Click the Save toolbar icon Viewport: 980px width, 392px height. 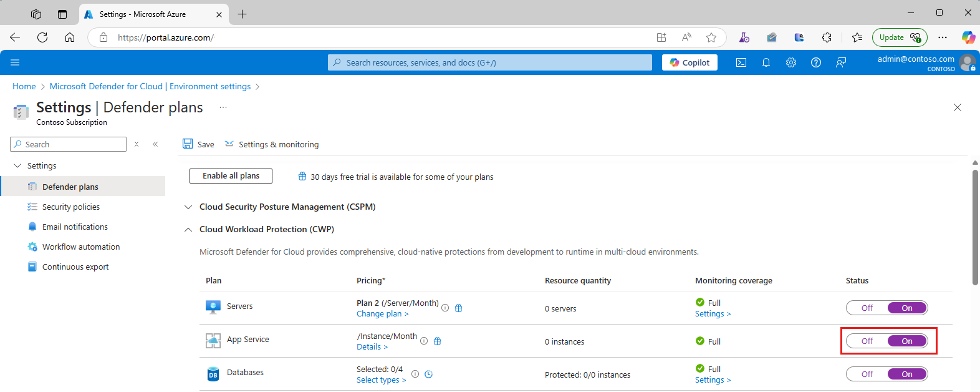[188, 144]
